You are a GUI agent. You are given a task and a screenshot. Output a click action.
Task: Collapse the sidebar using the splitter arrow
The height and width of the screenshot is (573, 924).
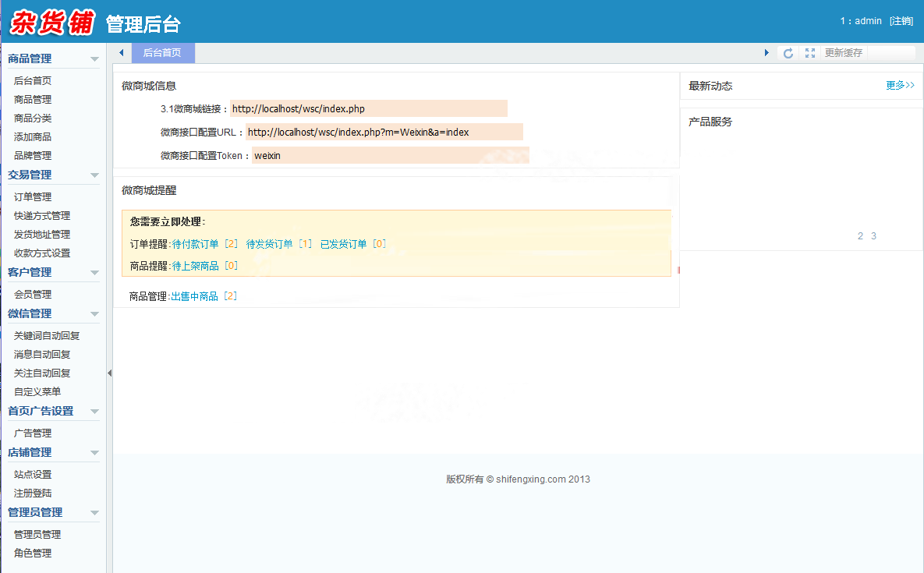pos(110,373)
